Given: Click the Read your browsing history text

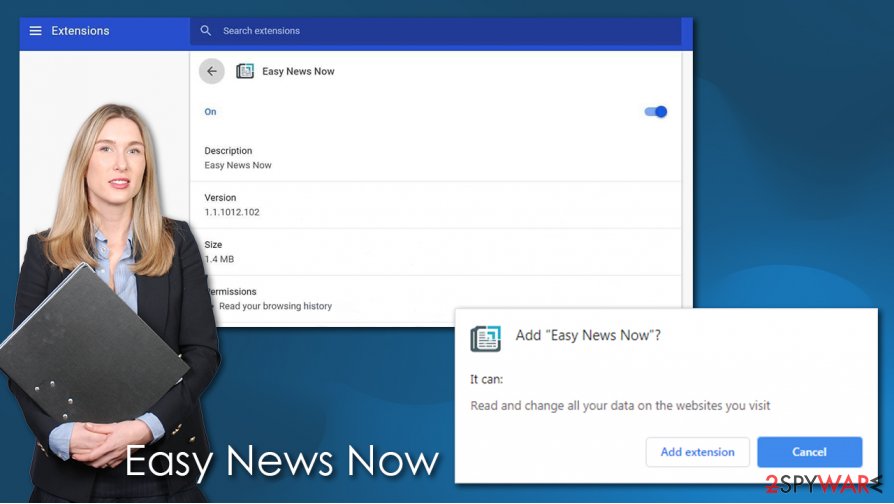Looking at the screenshot, I should tap(275, 306).
